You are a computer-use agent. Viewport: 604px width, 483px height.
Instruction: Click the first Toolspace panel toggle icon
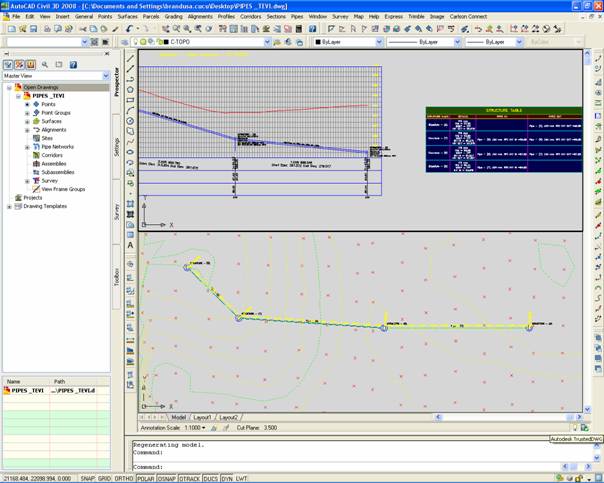click(x=8, y=65)
